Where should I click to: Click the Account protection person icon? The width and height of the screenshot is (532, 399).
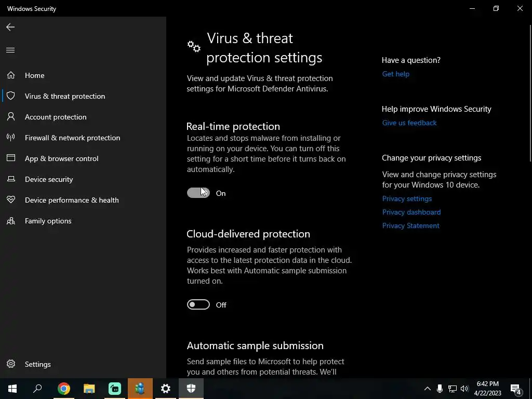(x=11, y=117)
